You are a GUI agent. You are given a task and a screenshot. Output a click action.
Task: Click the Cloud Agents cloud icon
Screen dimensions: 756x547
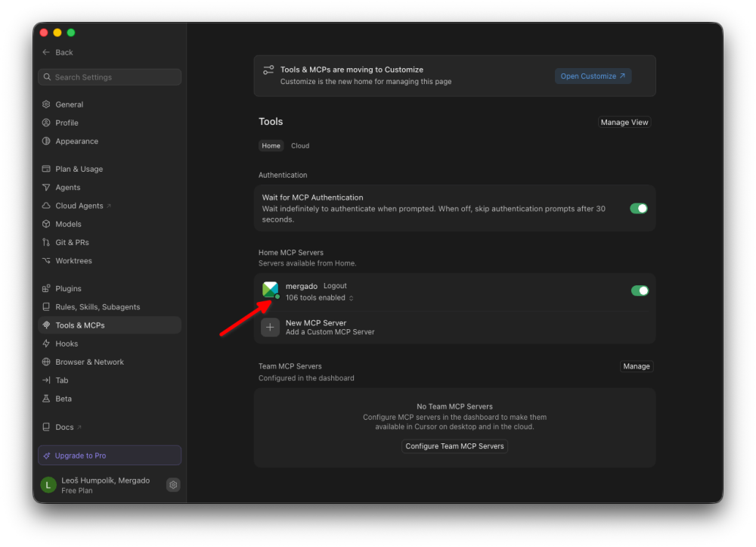[46, 206]
